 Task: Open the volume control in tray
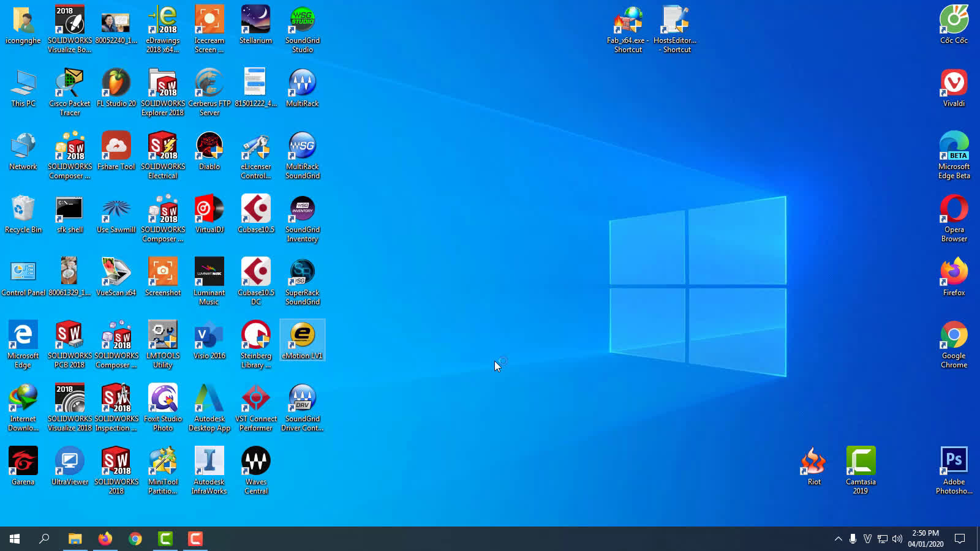(897, 539)
